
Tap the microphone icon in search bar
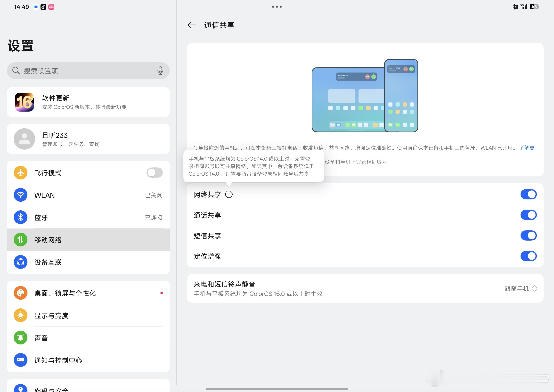pyautogui.click(x=160, y=71)
